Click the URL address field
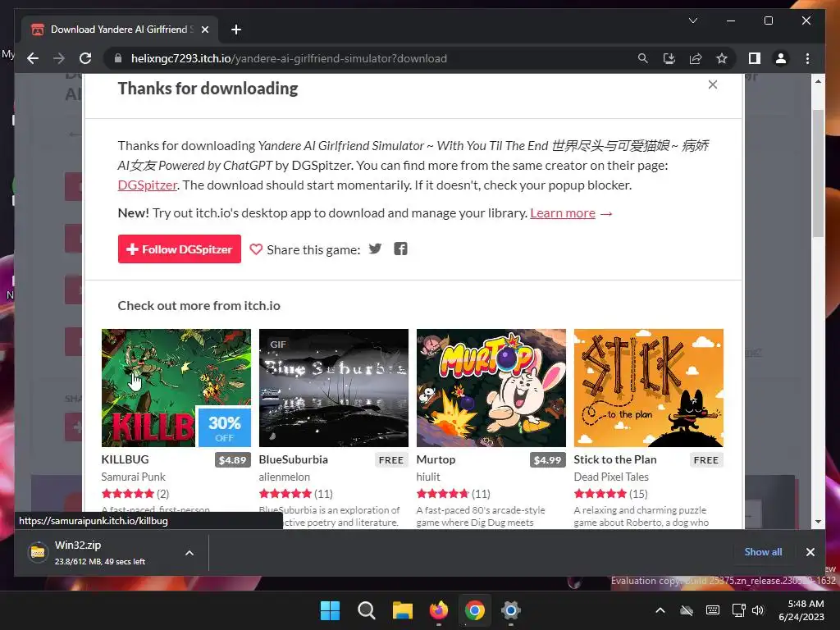Viewport: 840px width, 630px height. 290,58
